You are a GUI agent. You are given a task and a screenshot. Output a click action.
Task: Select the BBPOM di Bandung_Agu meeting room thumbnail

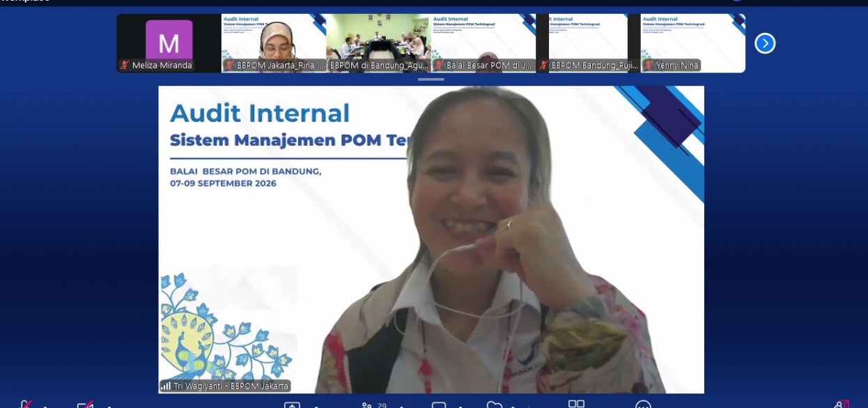tap(378, 43)
